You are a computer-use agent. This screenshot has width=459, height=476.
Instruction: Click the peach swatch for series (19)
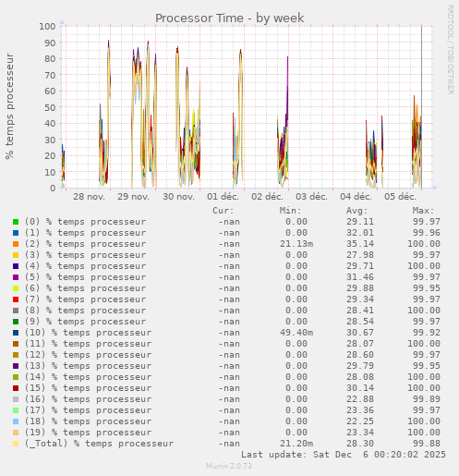point(16,433)
